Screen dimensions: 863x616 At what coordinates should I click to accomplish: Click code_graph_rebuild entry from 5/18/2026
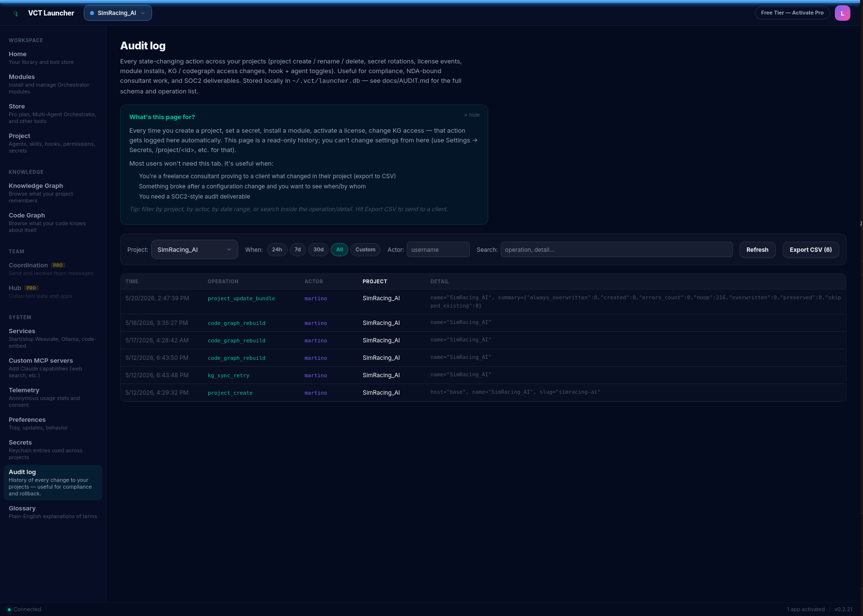point(236,323)
